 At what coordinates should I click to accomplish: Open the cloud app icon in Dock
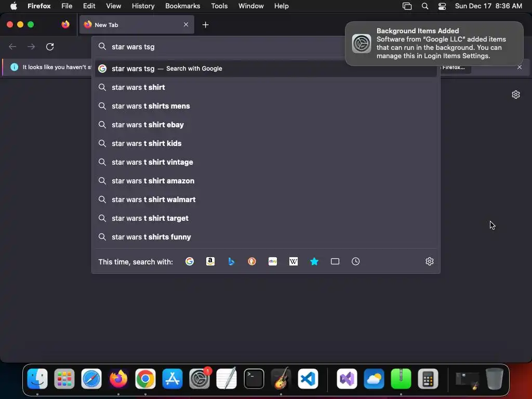[374, 379]
